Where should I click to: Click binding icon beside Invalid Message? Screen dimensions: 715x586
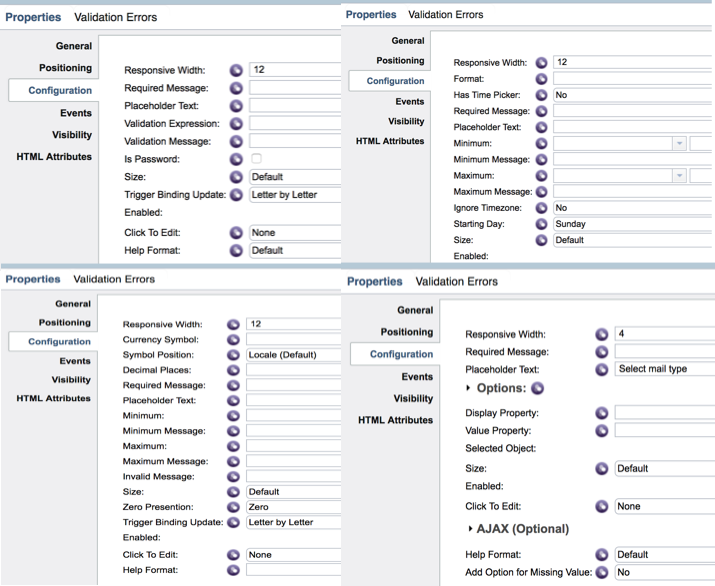[x=233, y=477]
